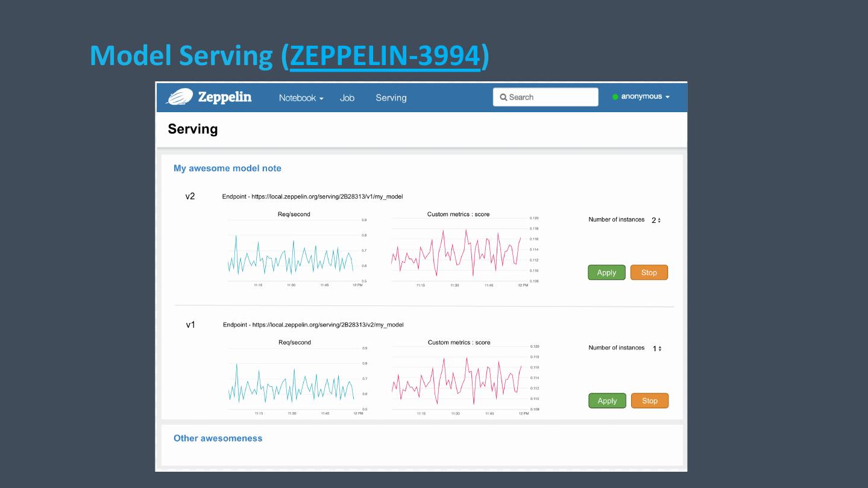The height and width of the screenshot is (488, 868).
Task: Click Apply button for v1 model
Action: pyautogui.click(x=607, y=401)
